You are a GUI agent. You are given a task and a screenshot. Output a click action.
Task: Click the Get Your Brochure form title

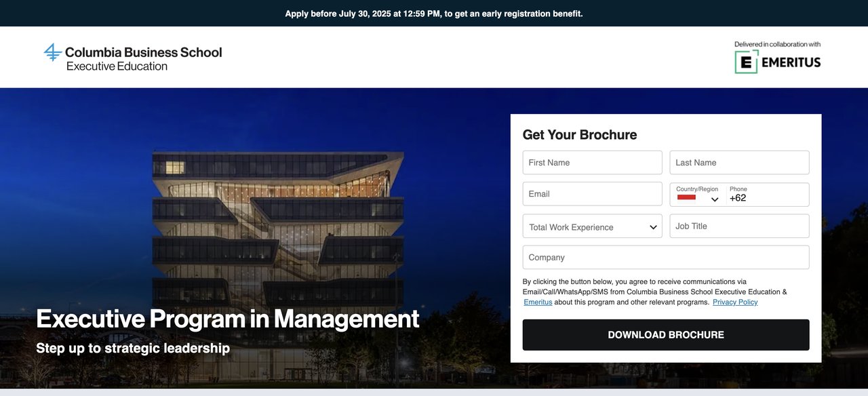pyautogui.click(x=580, y=135)
